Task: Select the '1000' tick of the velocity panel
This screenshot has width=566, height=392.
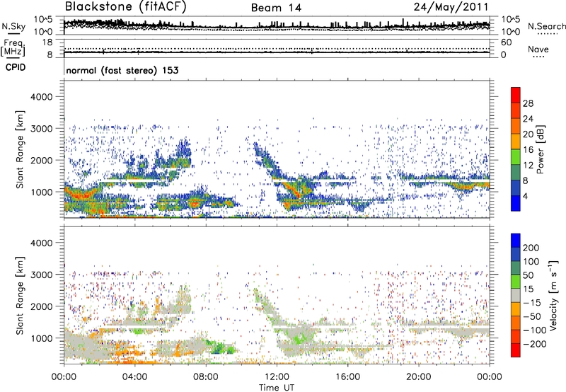Action: tap(41, 338)
